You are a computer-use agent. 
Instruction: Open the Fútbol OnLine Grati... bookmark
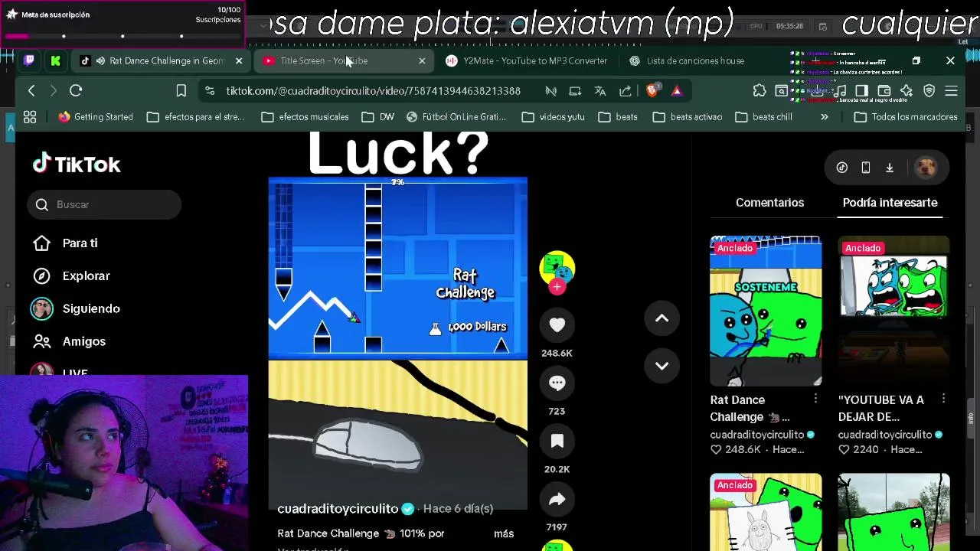456,117
